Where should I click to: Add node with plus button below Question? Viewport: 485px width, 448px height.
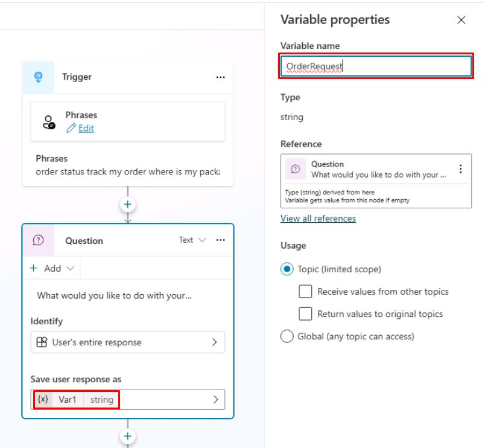(x=128, y=437)
